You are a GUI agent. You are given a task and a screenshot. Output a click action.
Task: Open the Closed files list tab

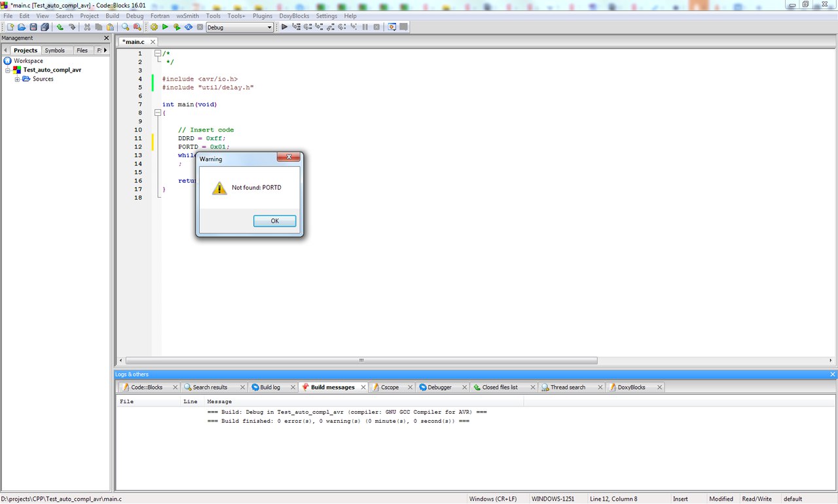click(x=500, y=387)
